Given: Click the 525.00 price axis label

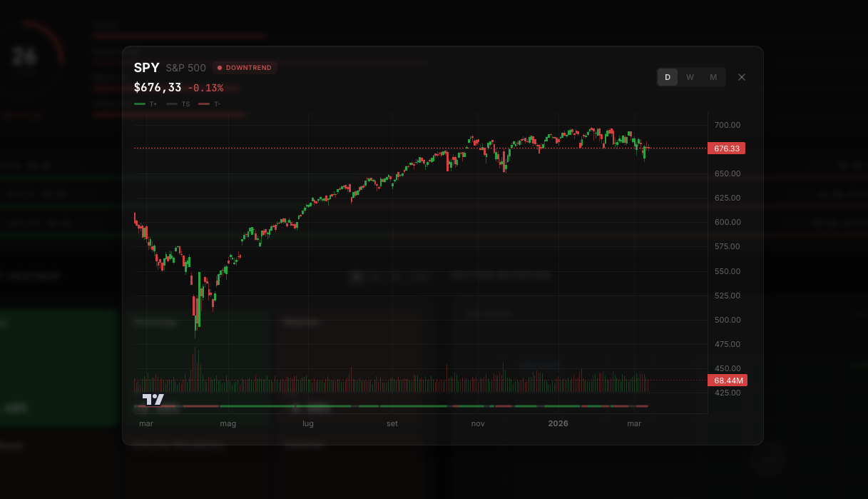Looking at the screenshot, I should (727, 296).
